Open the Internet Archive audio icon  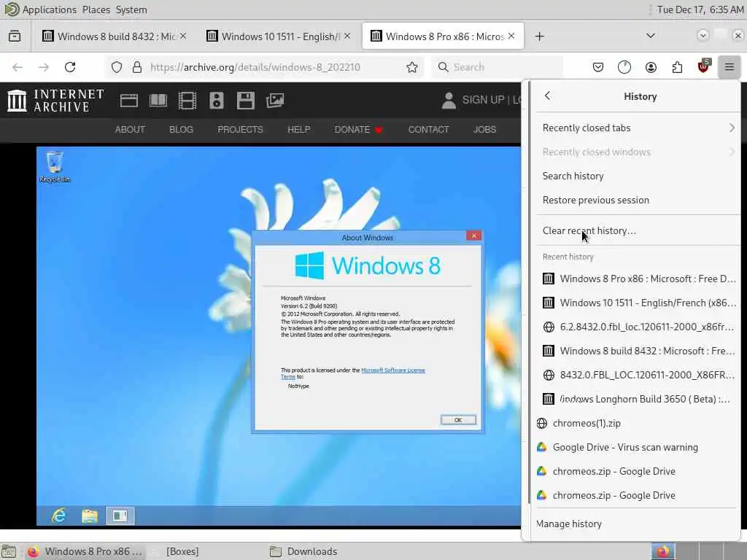(216, 101)
